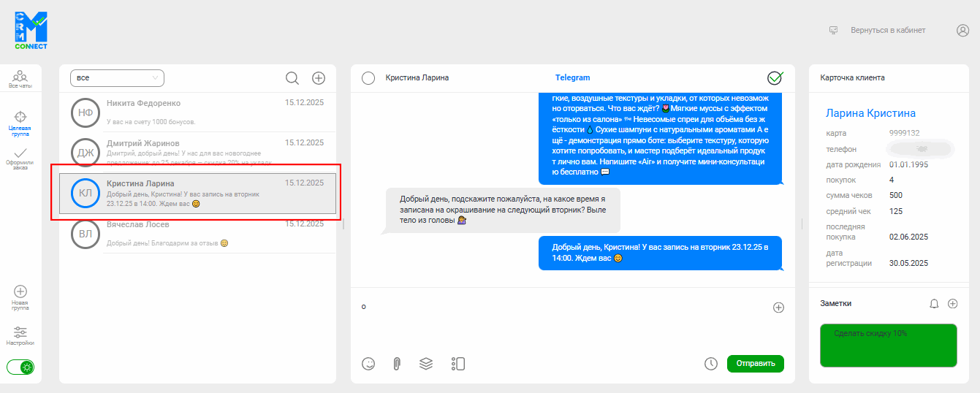Open the user profile icon
Image resolution: width=980 pixels, height=393 pixels.
pyautogui.click(x=962, y=31)
